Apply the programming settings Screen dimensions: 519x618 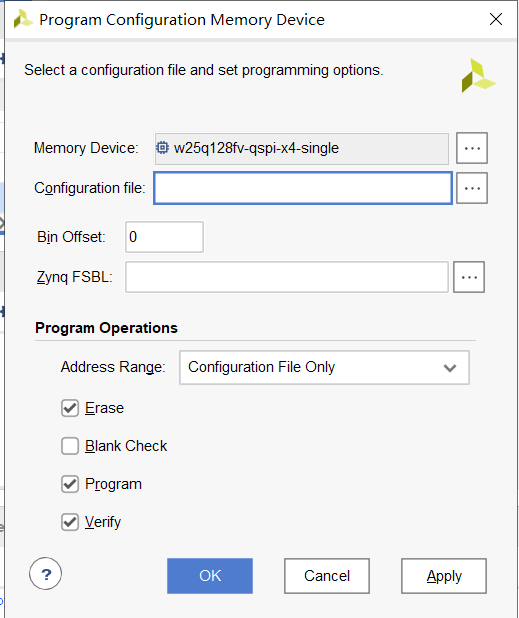(444, 576)
